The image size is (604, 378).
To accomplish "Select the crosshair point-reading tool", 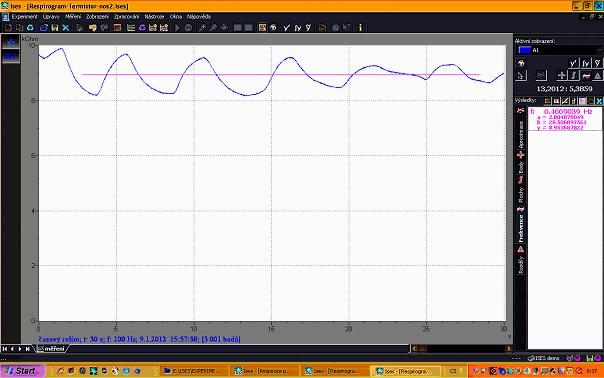I will (x=562, y=76).
